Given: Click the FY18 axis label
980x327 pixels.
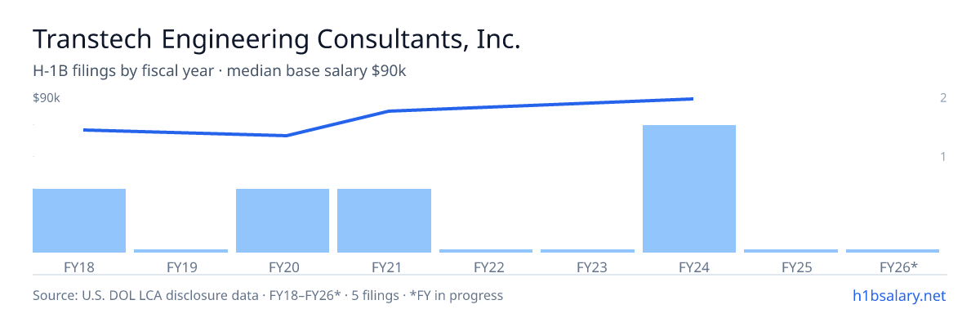Looking at the screenshot, I should (79, 267).
